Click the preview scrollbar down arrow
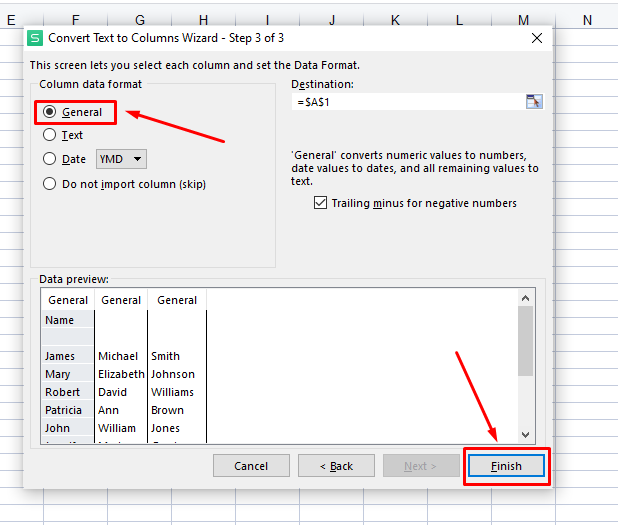Image resolution: width=618 pixels, height=525 pixels. click(525, 435)
